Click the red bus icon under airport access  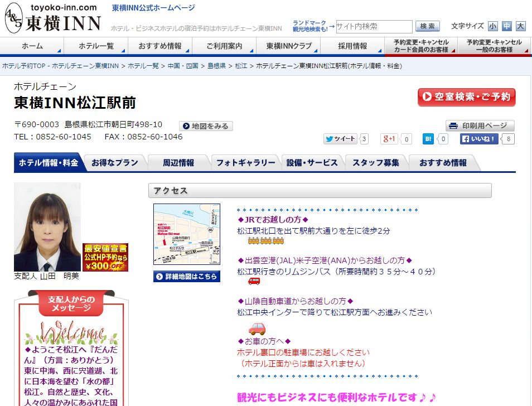(x=254, y=281)
